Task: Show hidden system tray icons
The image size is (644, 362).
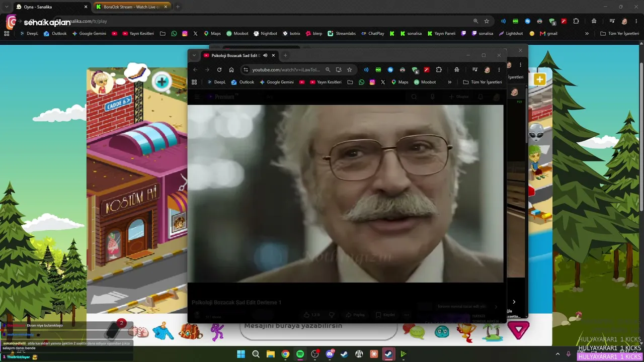Action: click(557, 354)
